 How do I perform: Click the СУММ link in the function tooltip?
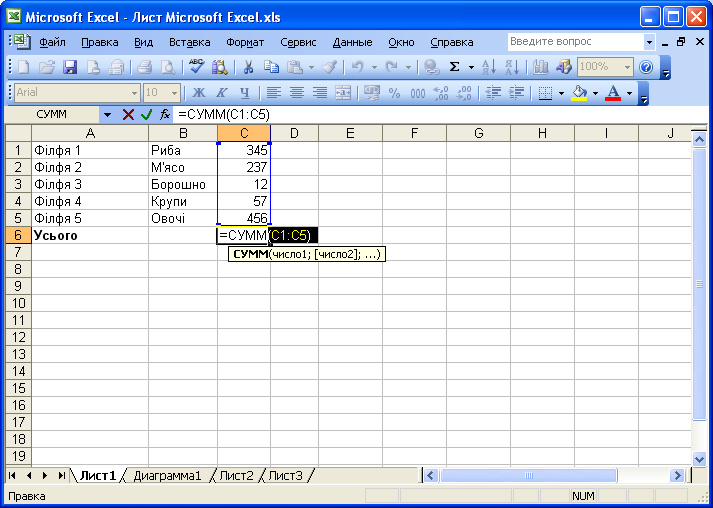(251, 254)
